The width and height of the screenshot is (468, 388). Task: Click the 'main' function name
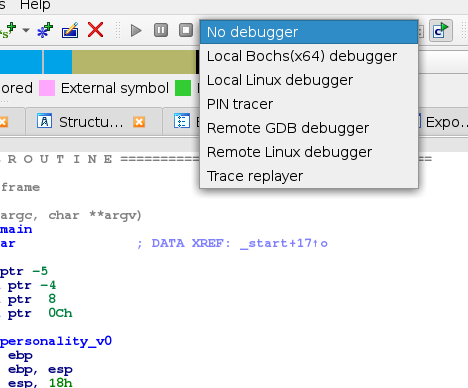[x=16, y=229]
